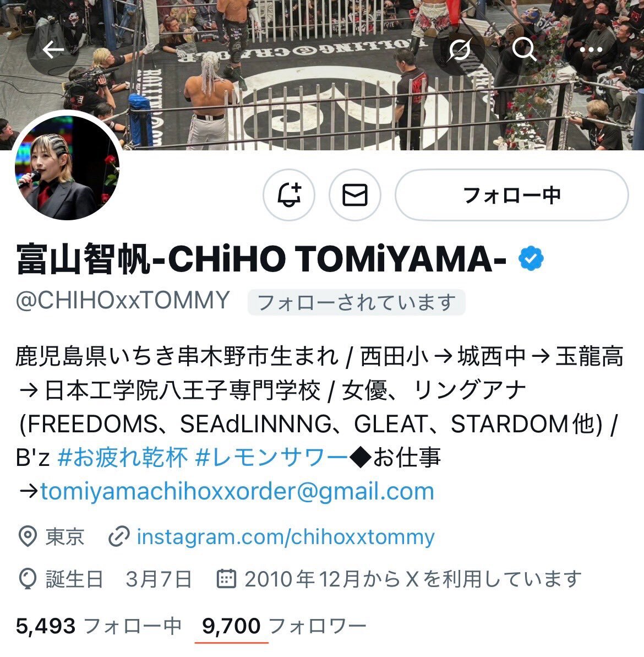The height and width of the screenshot is (657, 644).
Task: View the 9,700 フォロワー followers list
Action: click(x=284, y=626)
